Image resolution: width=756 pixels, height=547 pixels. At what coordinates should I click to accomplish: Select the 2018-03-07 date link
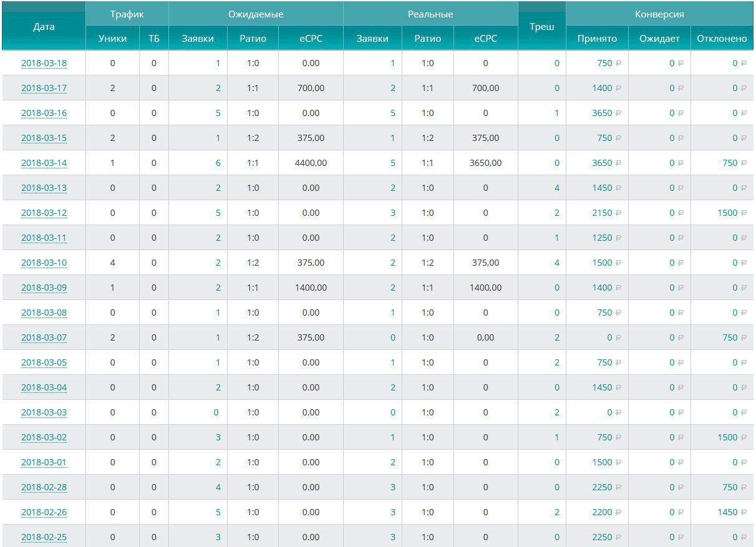(x=44, y=337)
